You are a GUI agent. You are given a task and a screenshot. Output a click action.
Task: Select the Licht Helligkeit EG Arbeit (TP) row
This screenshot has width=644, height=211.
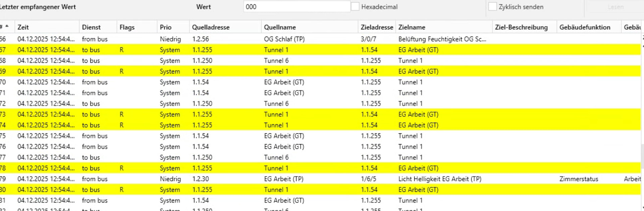439,179
